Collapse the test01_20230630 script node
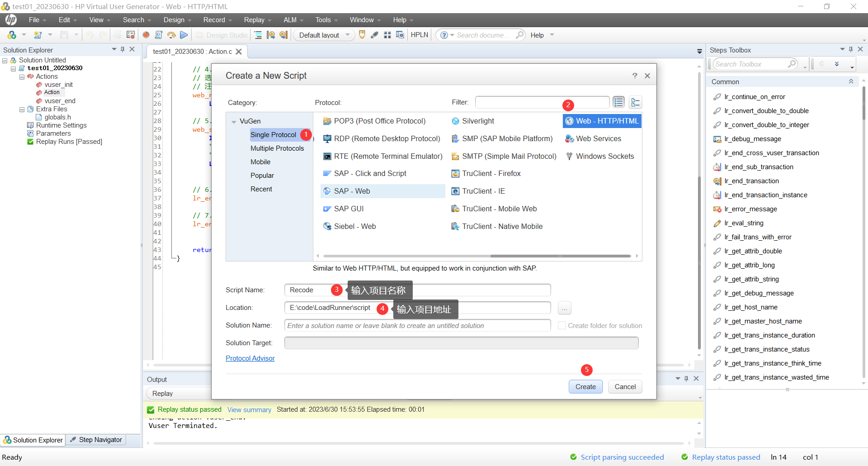 (x=13, y=68)
